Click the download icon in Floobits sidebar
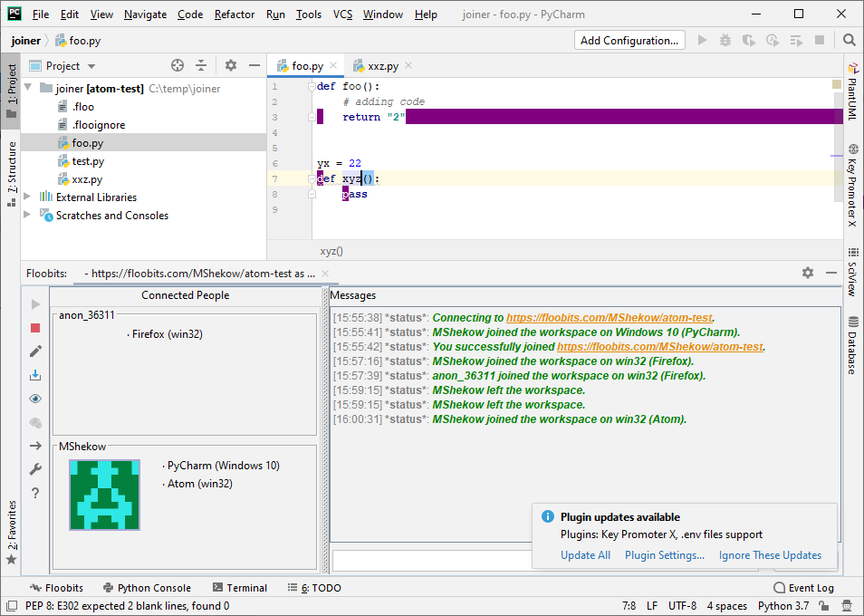Image resolution: width=864 pixels, height=616 pixels. click(35, 375)
